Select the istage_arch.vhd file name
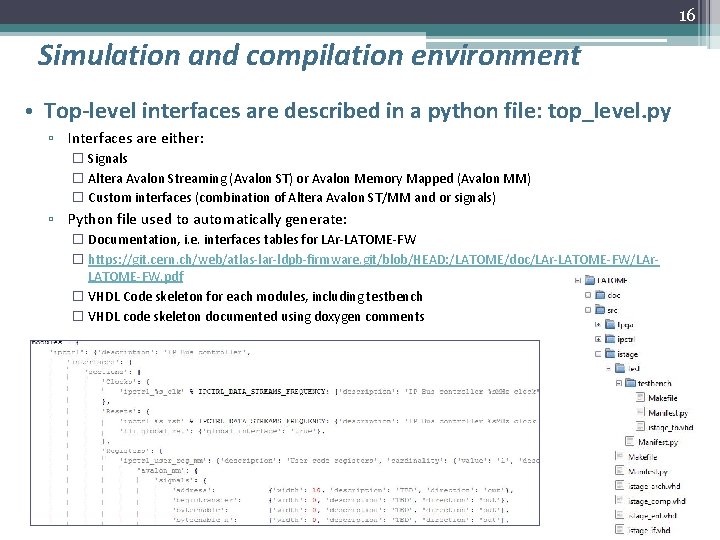This screenshot has height=540, width=720. 654,486
